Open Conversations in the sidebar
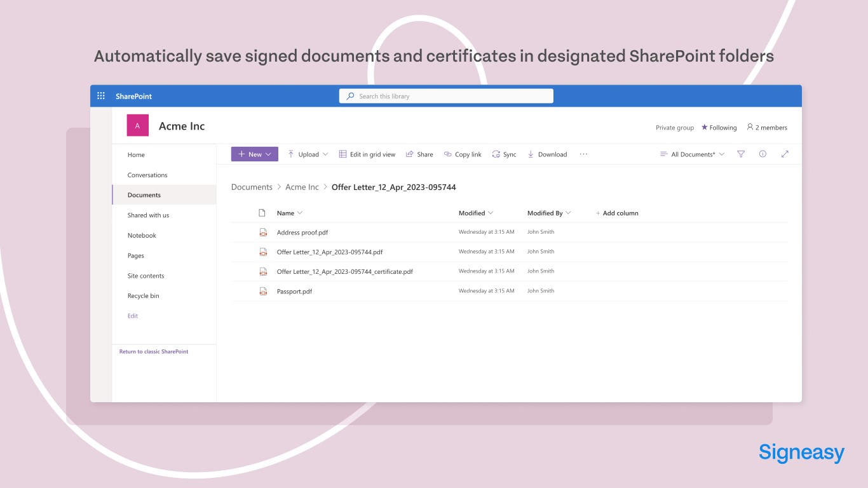The height and width of the screenshot is (488, 868). click(147, 175)
